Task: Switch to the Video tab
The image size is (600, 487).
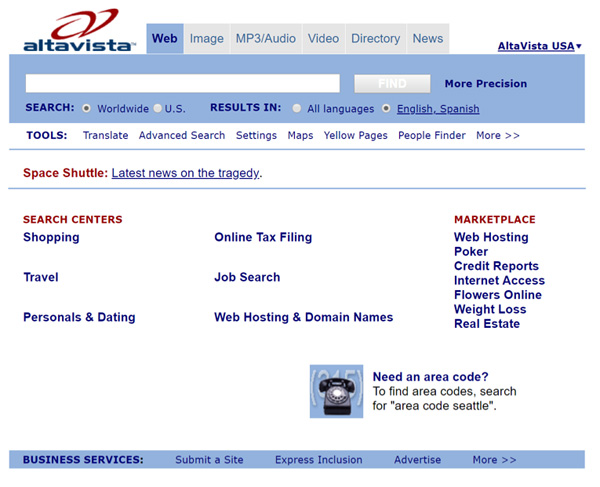Action: point(323,39)
